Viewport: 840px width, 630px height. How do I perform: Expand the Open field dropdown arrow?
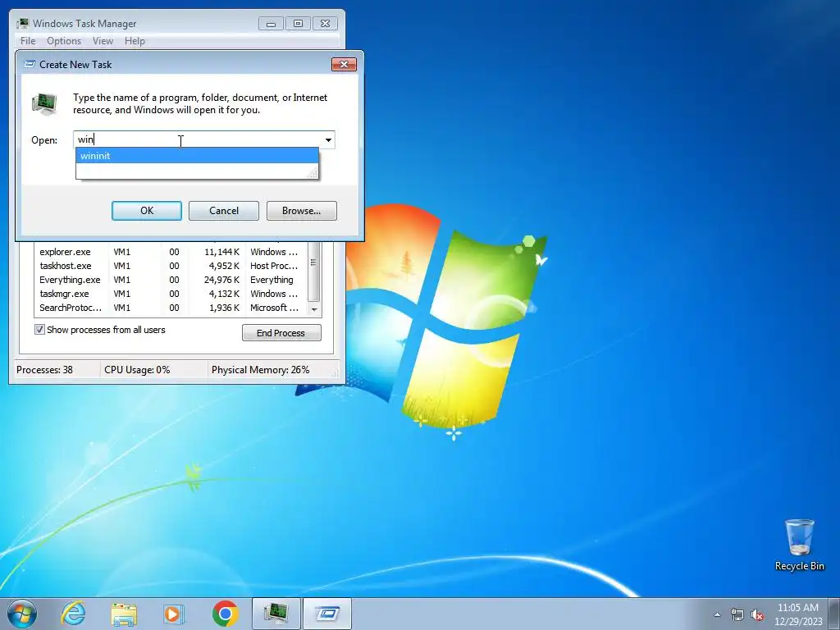coord(328,139)
